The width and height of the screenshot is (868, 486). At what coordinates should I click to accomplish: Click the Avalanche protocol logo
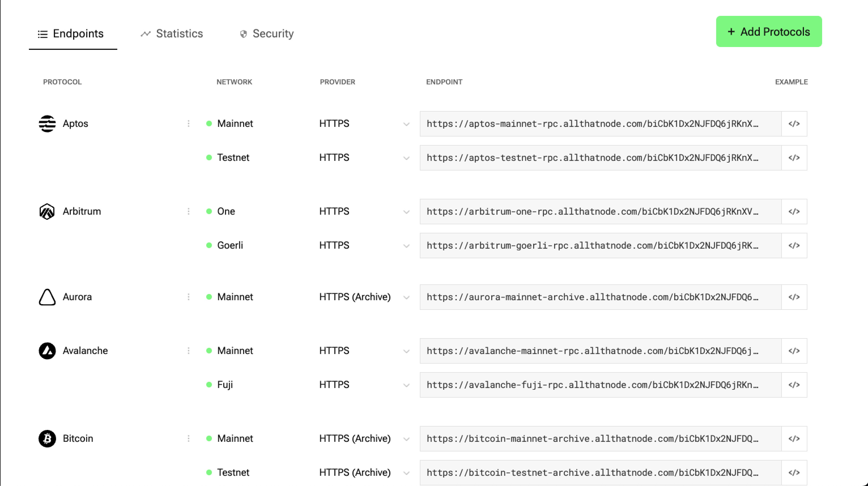click(47, 351)
